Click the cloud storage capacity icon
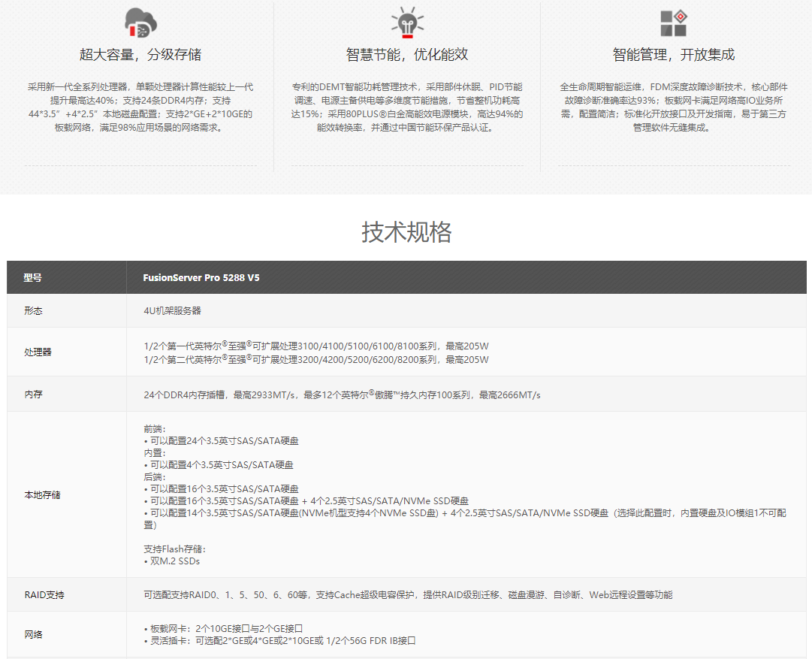This screenshot has height=659, width=812. [141, 23]
